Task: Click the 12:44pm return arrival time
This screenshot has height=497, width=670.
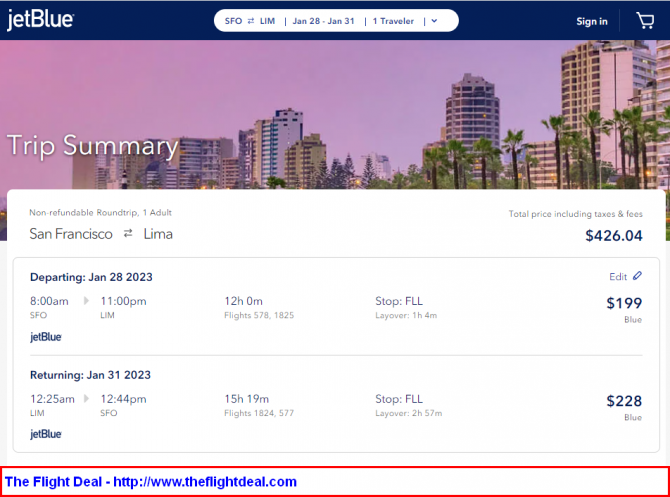Action: click(123, 399)
